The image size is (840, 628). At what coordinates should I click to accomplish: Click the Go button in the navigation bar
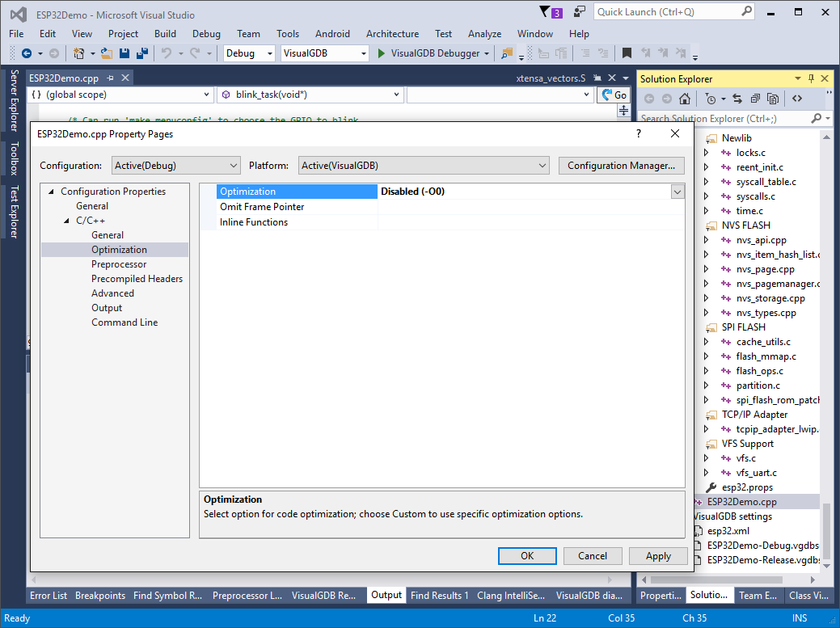pos(614,95)
